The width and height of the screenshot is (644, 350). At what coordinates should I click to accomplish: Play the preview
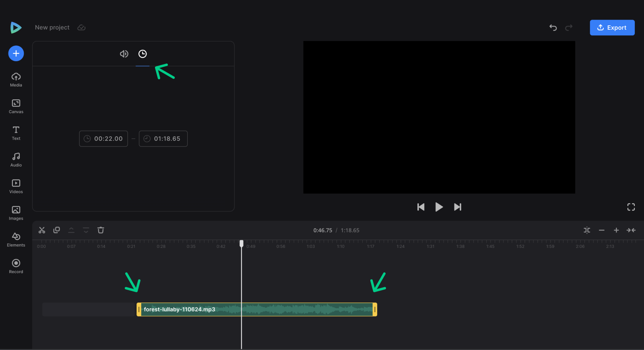coord(439,207)
